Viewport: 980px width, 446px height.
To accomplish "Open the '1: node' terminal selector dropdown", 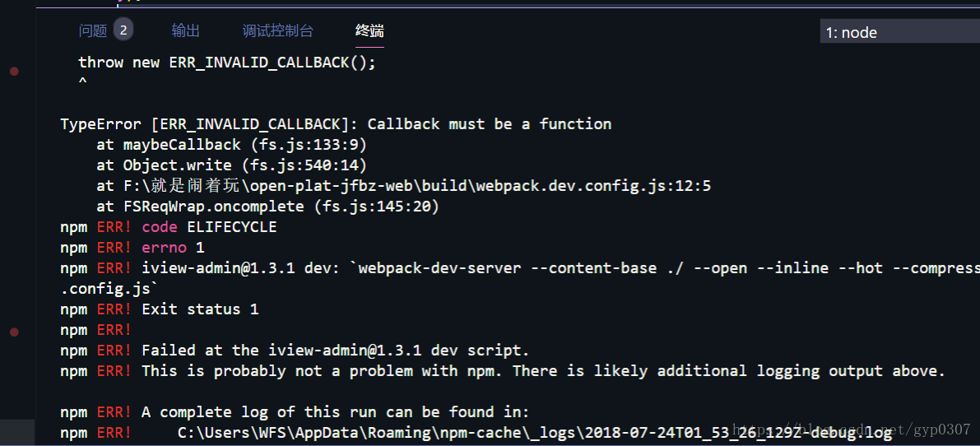I will pyautogui.click(x=900, y=31).
